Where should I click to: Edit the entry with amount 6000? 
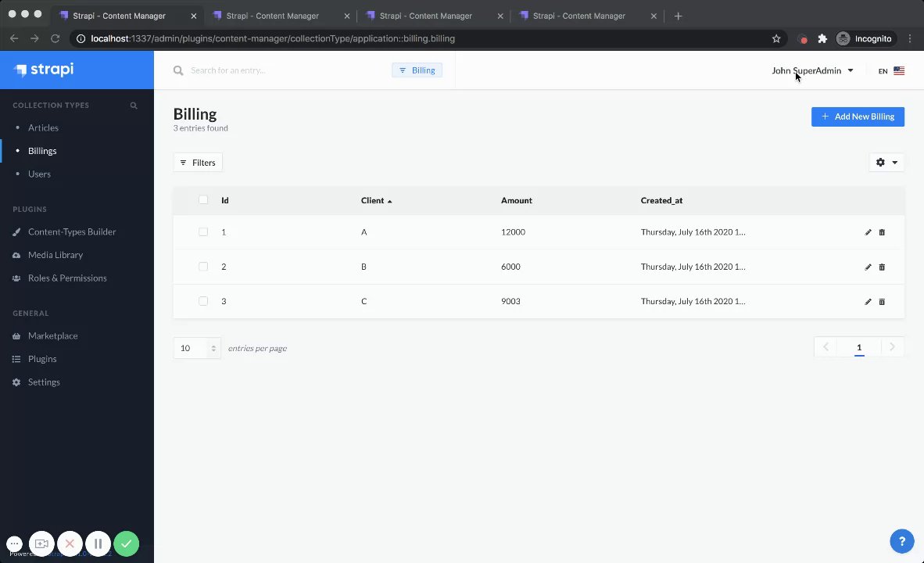tap(868, 267)
